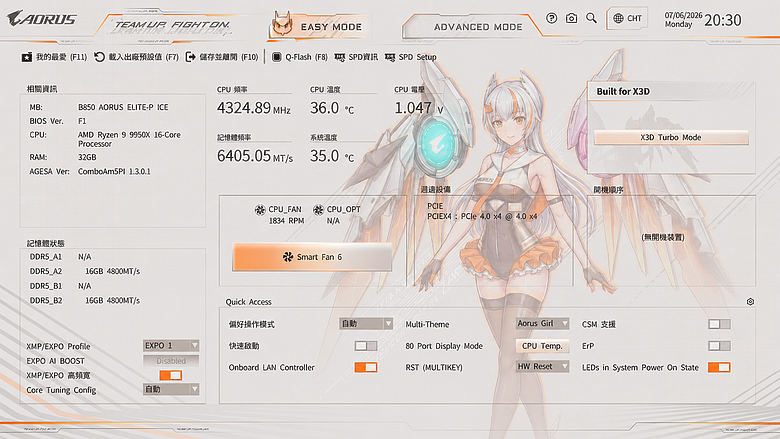Click ComboAm5PI 1.3.0.1 AGESA version
The width and height of the screenshot is (780, 439).
[114, 172]
